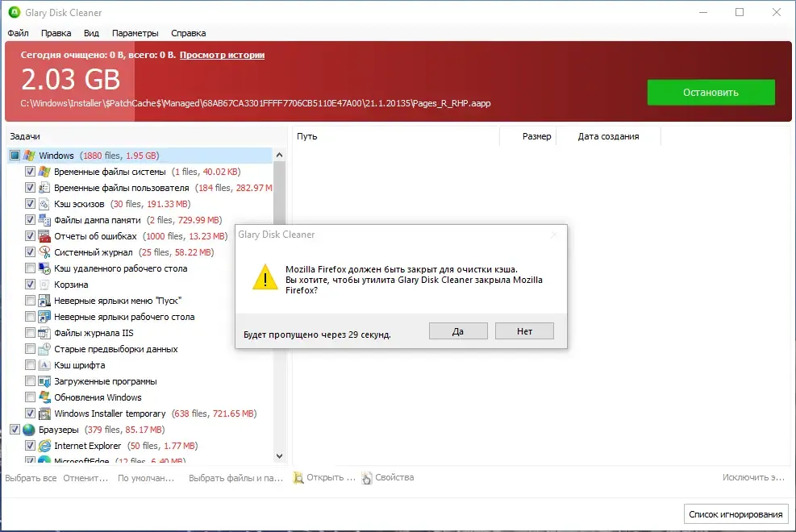Click the Кэш шрифта icon

(44, 365)
